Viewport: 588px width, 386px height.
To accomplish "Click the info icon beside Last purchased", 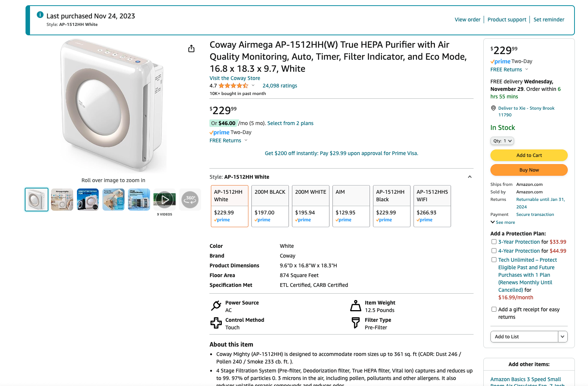I will coord(40,15).
